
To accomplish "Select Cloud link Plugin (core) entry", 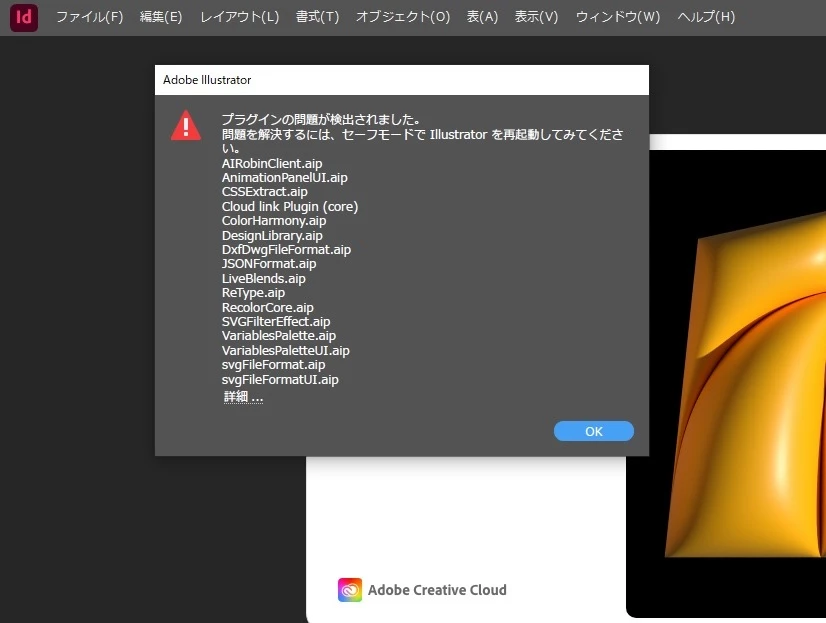I will tap(290, 206).
